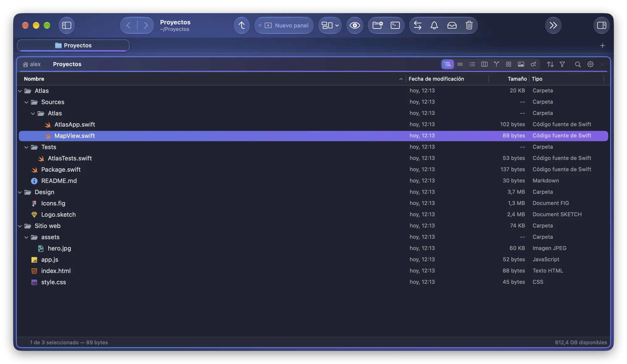
Task: Select the Proyectos tab
Action: (73, 45)
